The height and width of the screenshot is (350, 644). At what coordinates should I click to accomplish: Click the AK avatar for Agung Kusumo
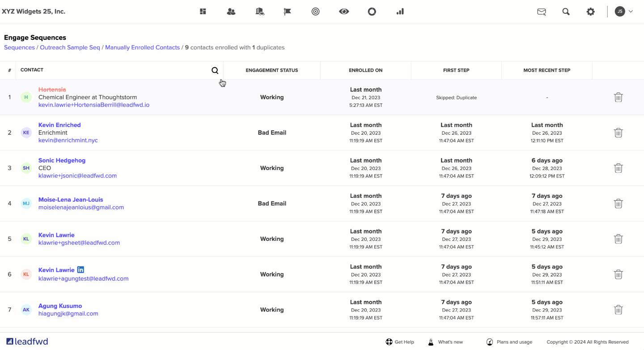pos(26,309)
